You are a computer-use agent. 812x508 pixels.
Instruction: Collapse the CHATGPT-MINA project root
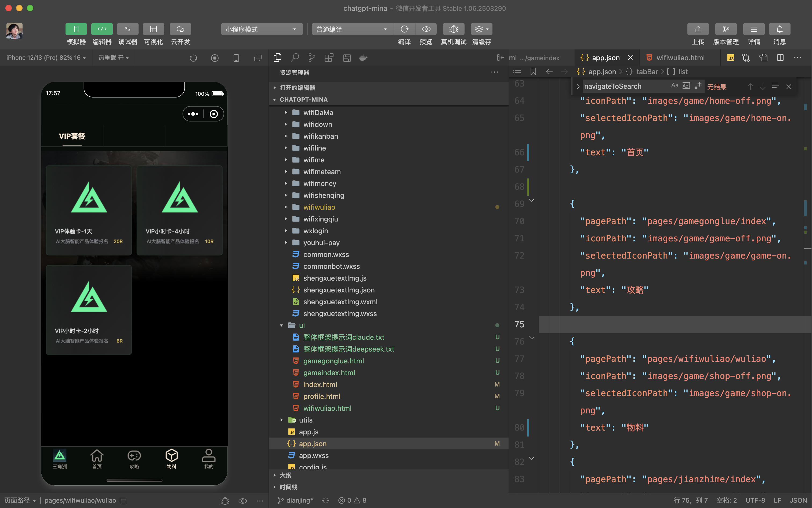(x=389, y=99)
